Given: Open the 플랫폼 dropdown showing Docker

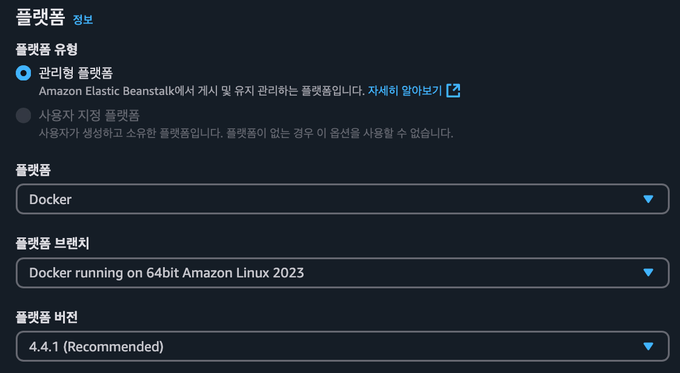Looking at the screenshot, I should pyautogui.click(x=343, y=199).
